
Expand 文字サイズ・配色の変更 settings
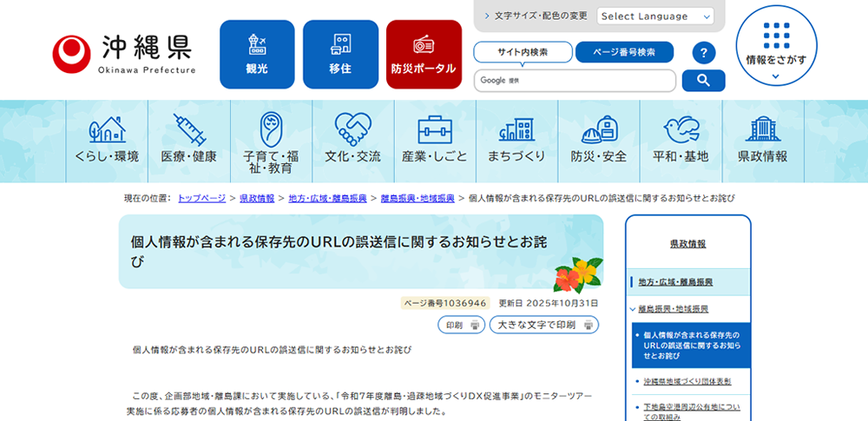click(x=534, y=16)
